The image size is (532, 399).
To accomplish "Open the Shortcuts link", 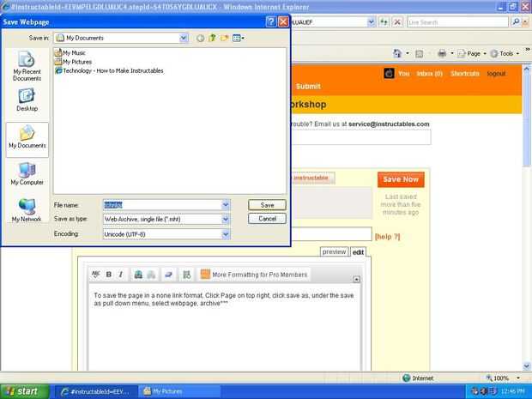I will pyautogui.click(x=465, y=73).
